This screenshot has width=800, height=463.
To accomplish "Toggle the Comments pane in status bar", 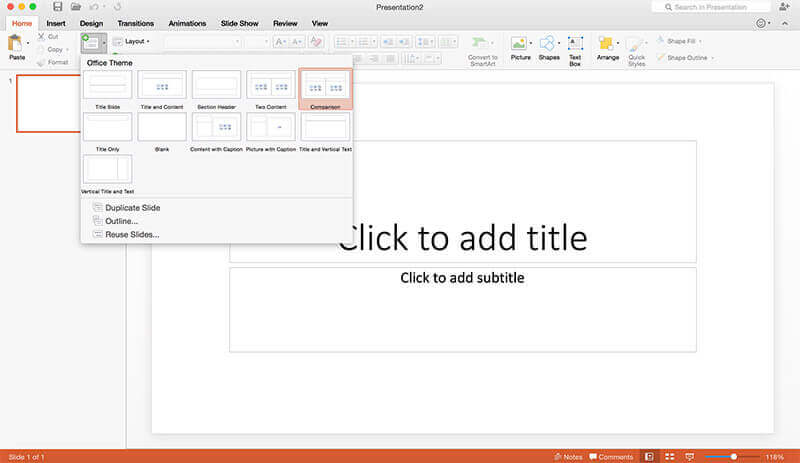I will (610, 456).
